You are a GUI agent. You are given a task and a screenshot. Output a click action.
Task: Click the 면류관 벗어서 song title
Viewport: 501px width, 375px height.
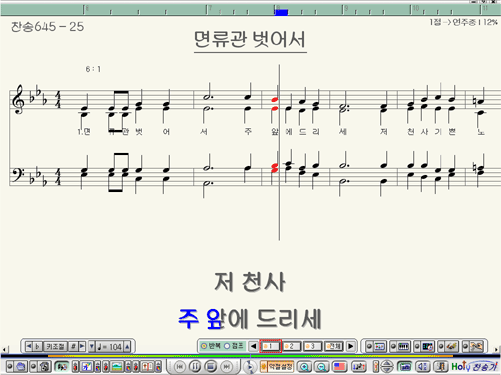[250, 39]
